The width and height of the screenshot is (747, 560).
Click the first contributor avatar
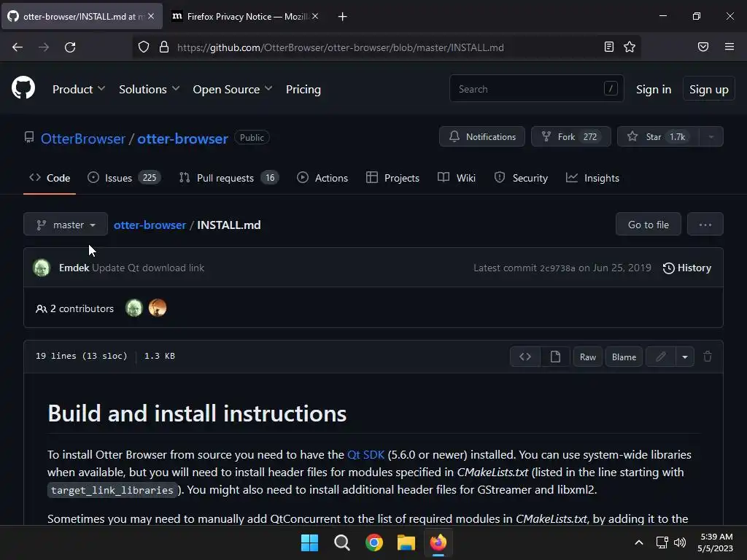134,308
